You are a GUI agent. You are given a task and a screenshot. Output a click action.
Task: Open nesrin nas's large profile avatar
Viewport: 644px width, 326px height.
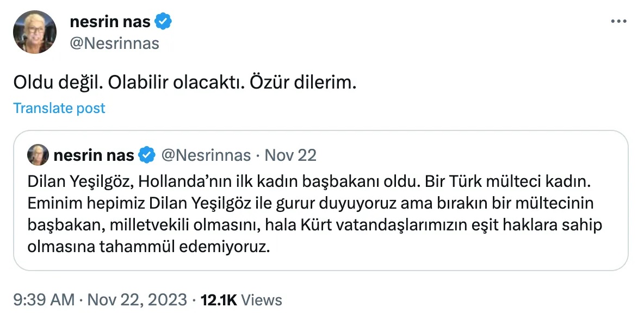coord(35,32)
